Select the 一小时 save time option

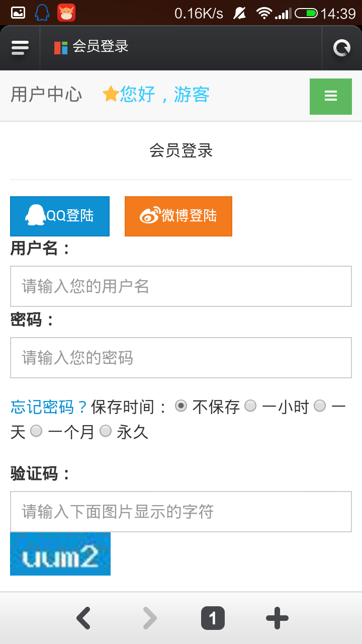250,406
